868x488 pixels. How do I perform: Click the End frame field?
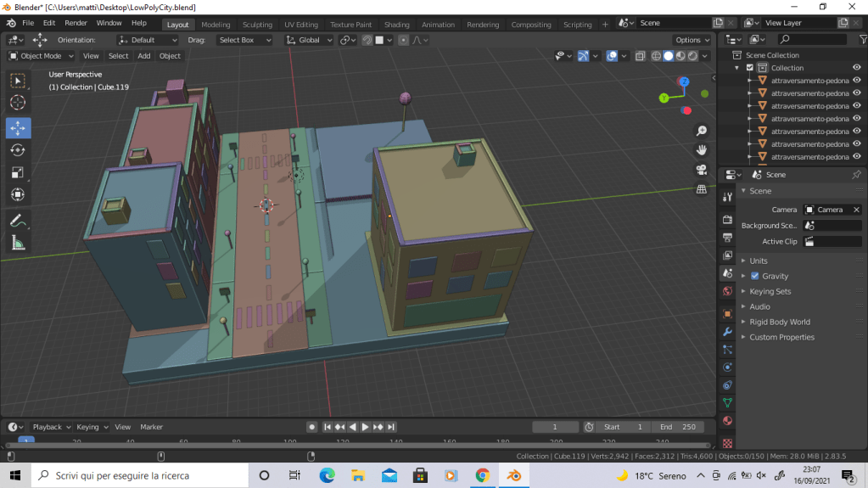tap(678, 427)
